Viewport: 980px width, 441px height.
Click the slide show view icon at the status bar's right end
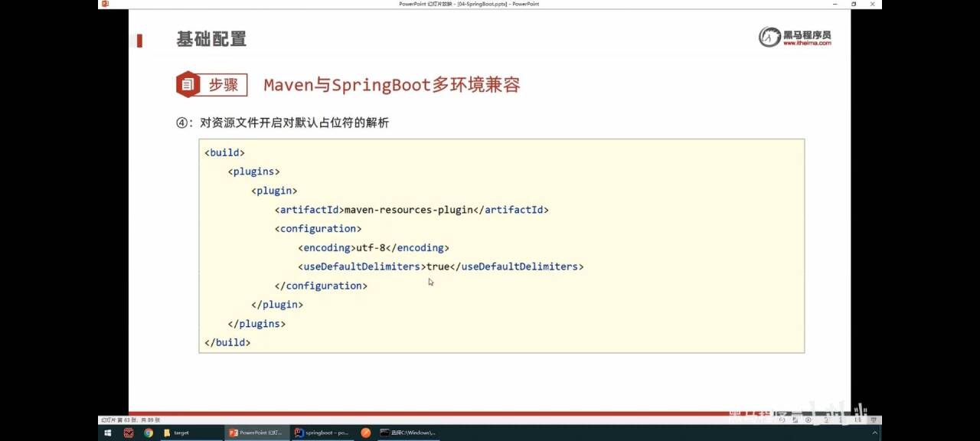coord(874,420)
